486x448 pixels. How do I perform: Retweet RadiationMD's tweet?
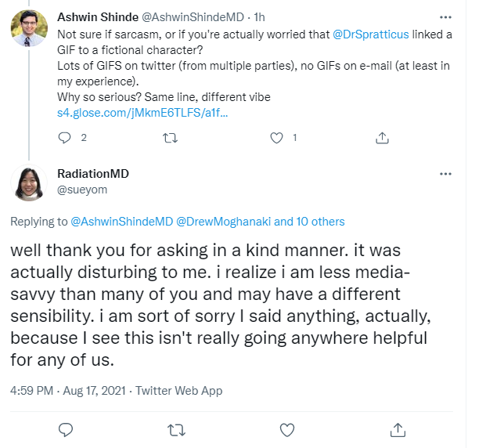pyautogui.click(x=177, y=429)
